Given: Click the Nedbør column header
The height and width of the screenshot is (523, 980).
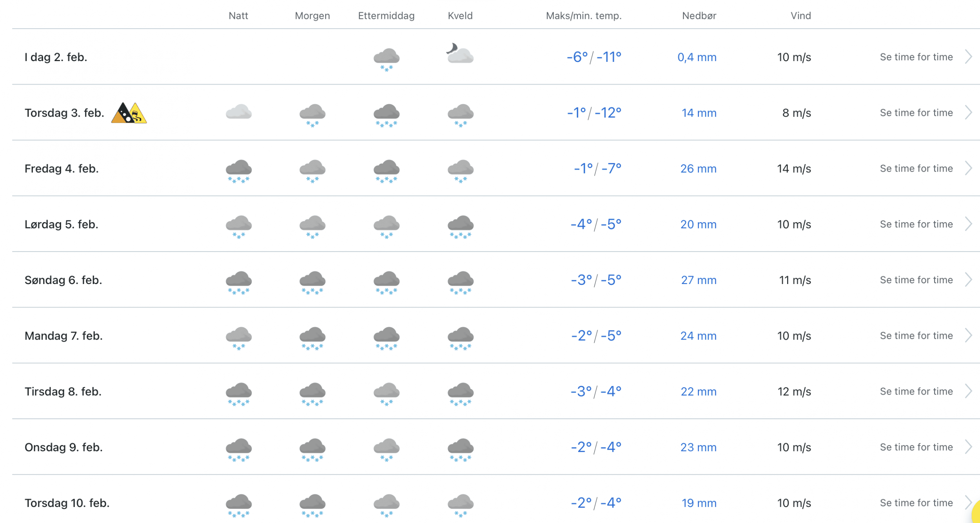Looking at the screenshot, I should pyautogui.click(x=699, y=16).
